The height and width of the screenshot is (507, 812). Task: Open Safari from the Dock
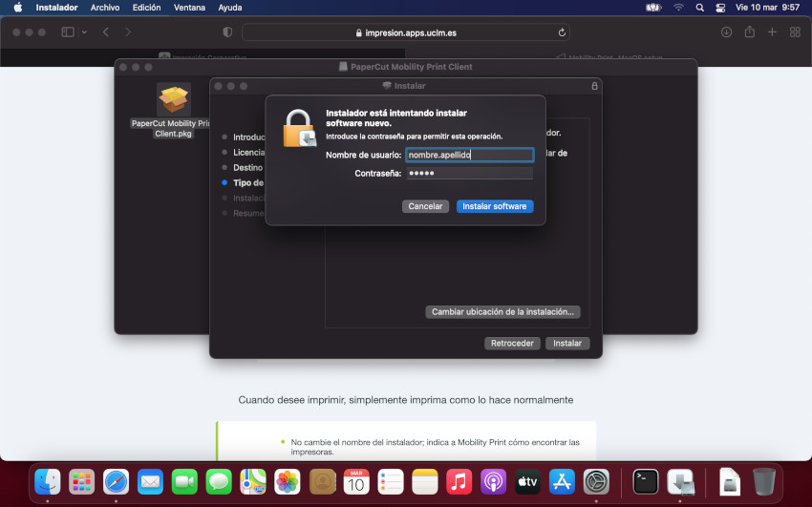pyautogui.click(x=116, y=481)
